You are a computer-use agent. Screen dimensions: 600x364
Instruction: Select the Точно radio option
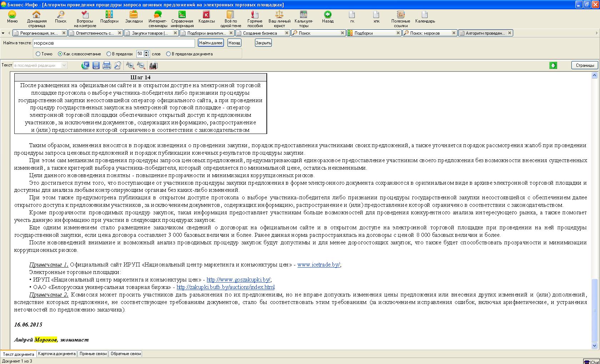point(38,54)
